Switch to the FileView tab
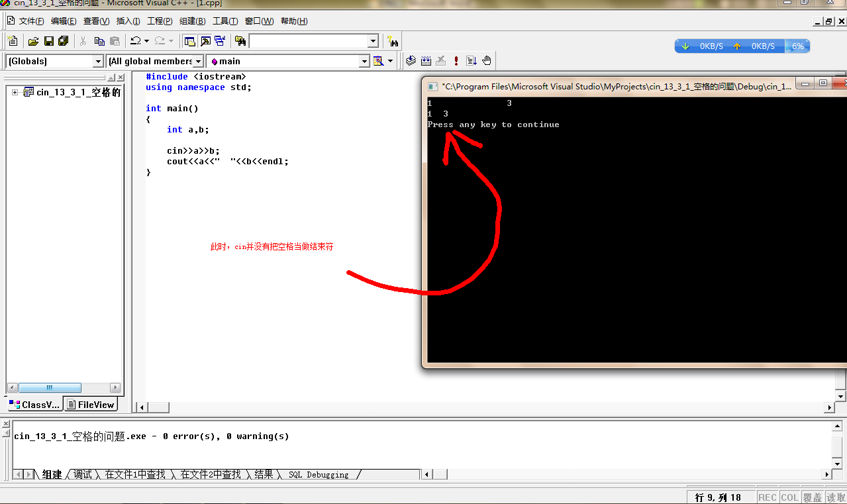The height and width of the screenshot is (504, 847). click(90, 405)
